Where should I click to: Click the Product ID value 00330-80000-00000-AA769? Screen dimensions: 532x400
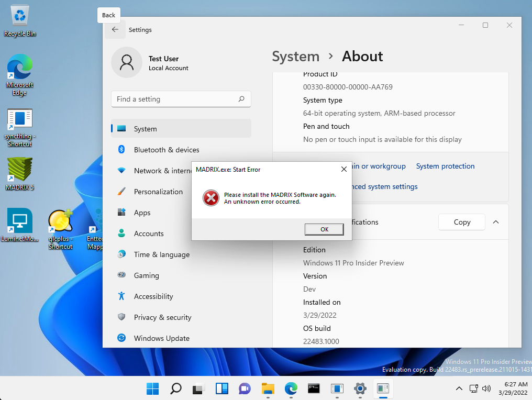click(348, 87)
